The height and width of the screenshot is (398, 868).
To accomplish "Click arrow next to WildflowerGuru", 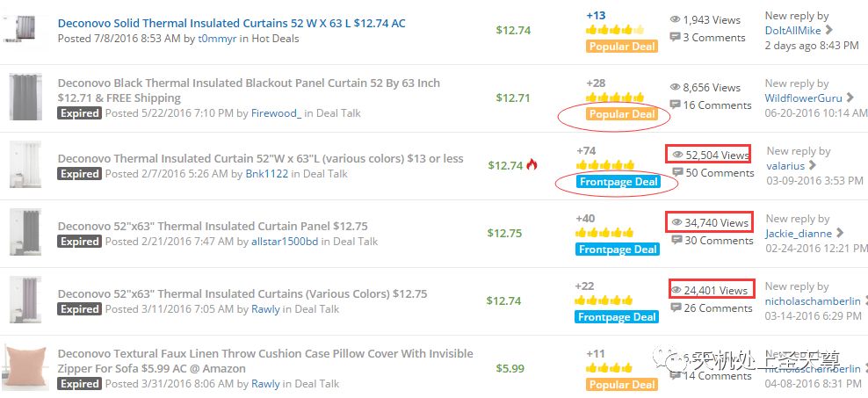I will click(x=850, y=98).
